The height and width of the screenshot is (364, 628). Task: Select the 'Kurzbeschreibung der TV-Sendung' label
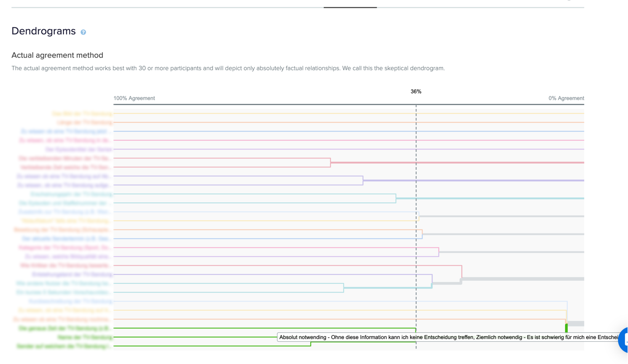pyautogui.click(x=70, y=301)
